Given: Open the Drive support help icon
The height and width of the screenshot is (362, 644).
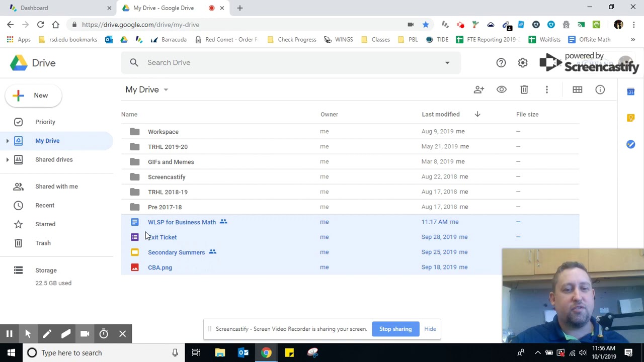Looking at the screenshot, I should tap(501, 62).
